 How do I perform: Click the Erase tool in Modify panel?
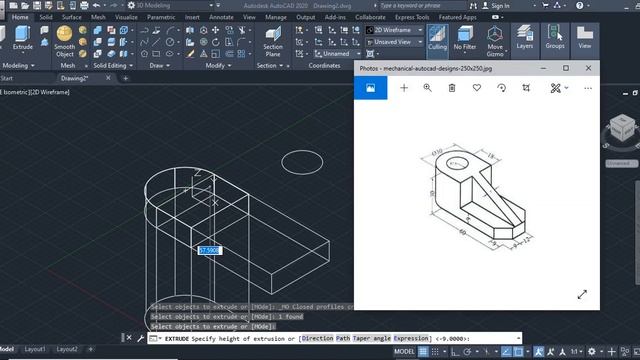click(190, 54)
